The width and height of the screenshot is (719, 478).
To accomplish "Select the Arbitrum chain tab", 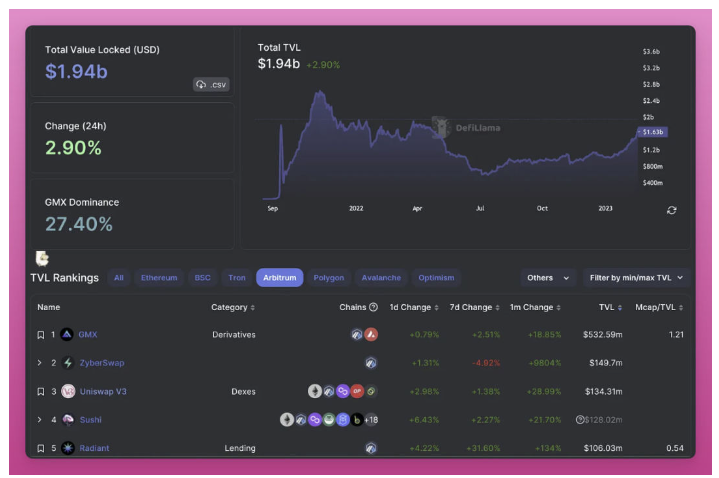I will [279, 278].
